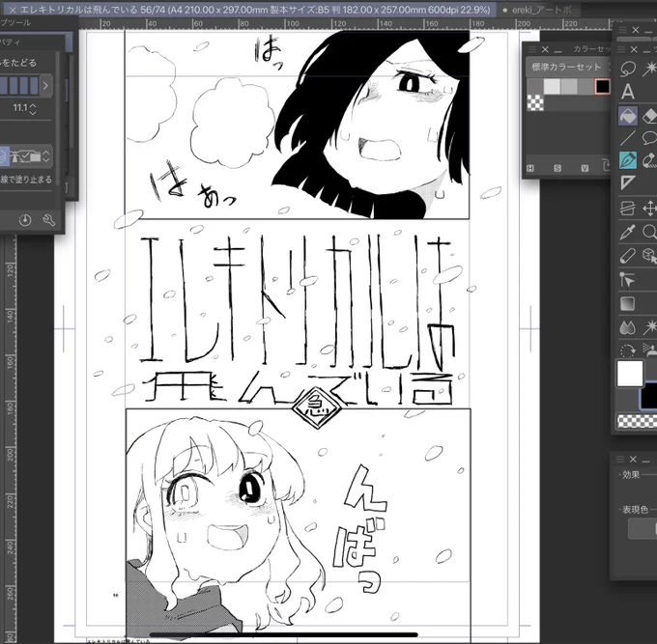Select the Decoration brush tool
The image size is (657, 644).
click(650, 160)
